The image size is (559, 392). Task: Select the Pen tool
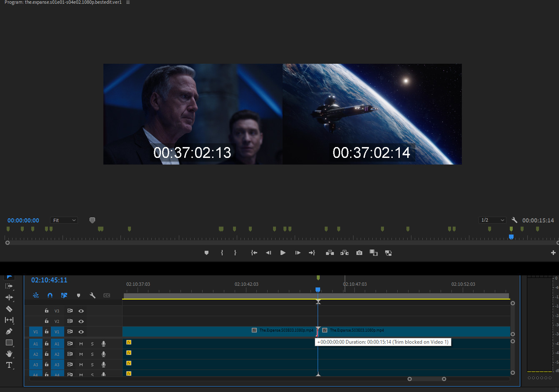point(9,331)
